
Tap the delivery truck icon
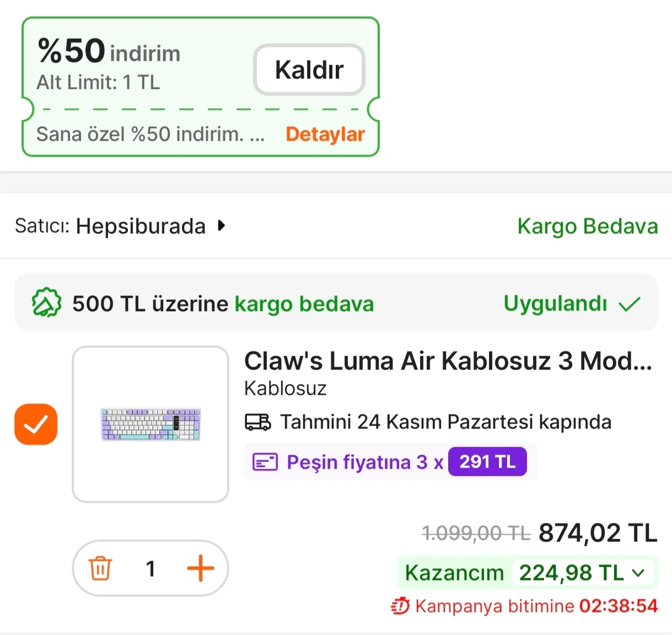[x=257, y=422]
